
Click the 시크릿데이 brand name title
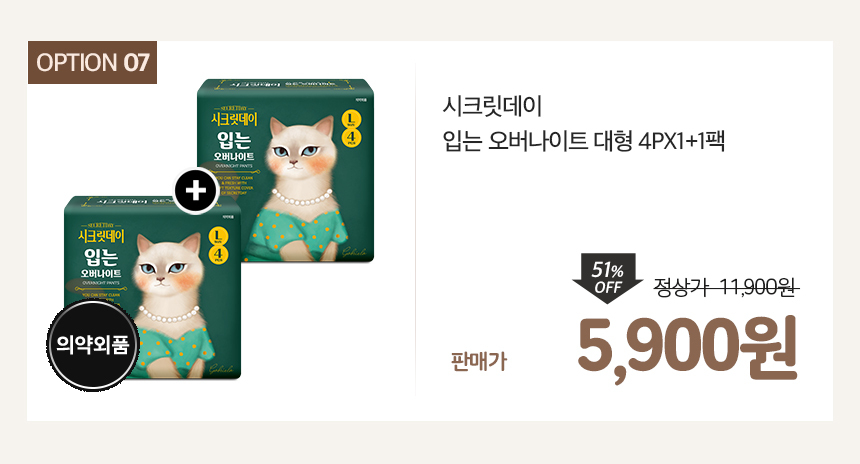(x=492, y=106)
